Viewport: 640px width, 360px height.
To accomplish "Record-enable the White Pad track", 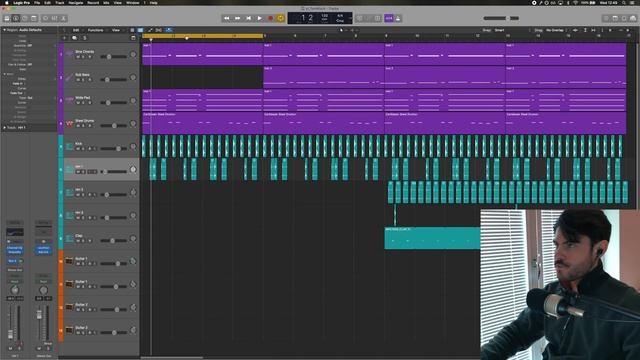I will click(x=89, y=102).
